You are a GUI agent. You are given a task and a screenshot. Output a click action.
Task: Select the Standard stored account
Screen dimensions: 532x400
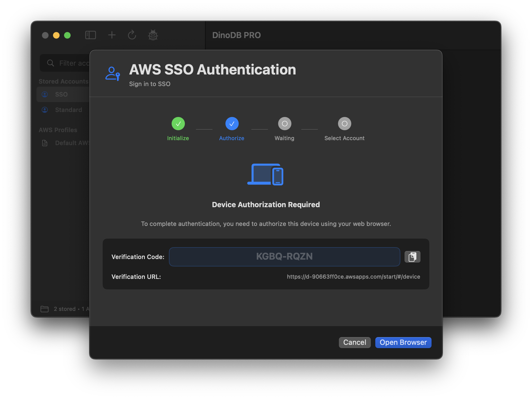(x=63, y=110)
